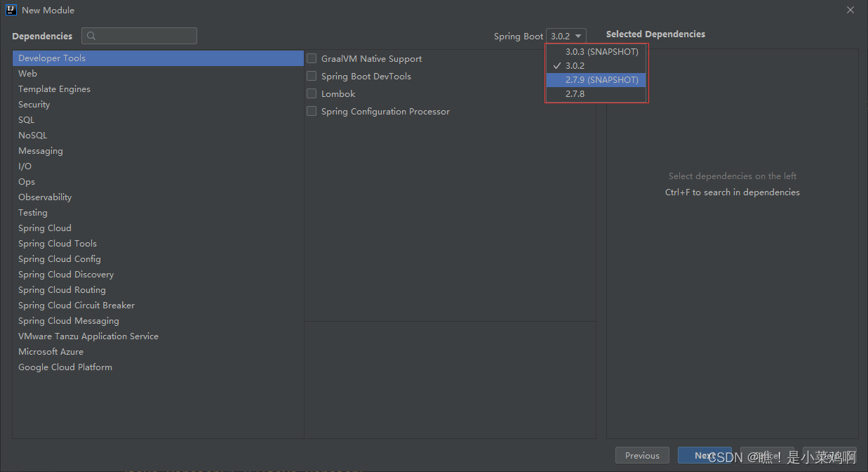This screenshot has width=868, height=472.
Task: Select VMware Tanzu Application Service category
Action: click(x=158, y=336)
